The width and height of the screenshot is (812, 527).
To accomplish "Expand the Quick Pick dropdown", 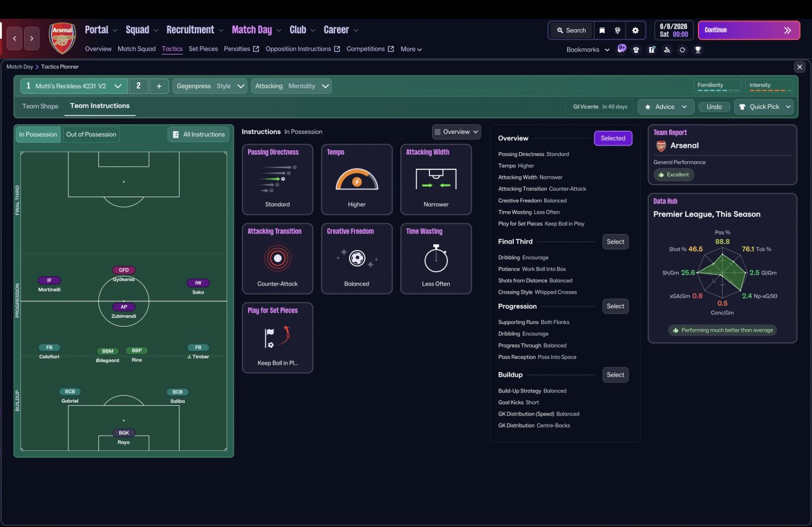I will pyautogui.click(x=764, y=107).
